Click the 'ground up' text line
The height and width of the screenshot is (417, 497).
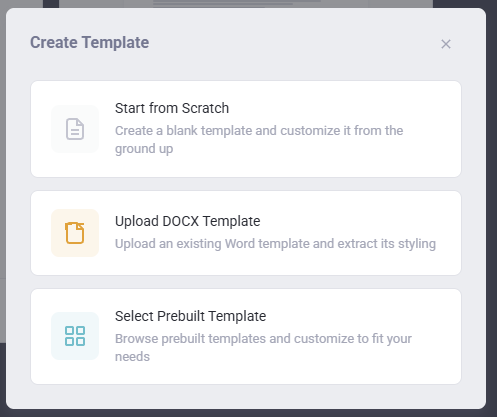pyautogui.click(x=144, y=149)
